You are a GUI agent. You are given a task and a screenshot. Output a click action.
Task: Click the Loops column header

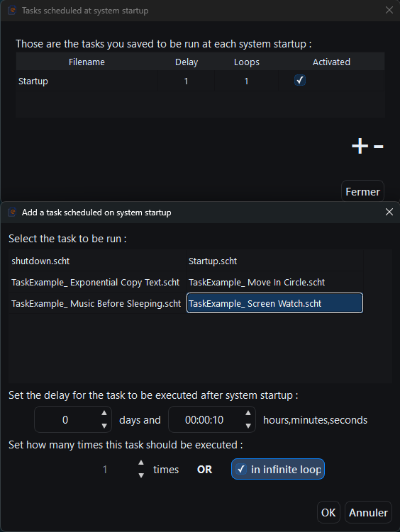click(x=247, y=62)
